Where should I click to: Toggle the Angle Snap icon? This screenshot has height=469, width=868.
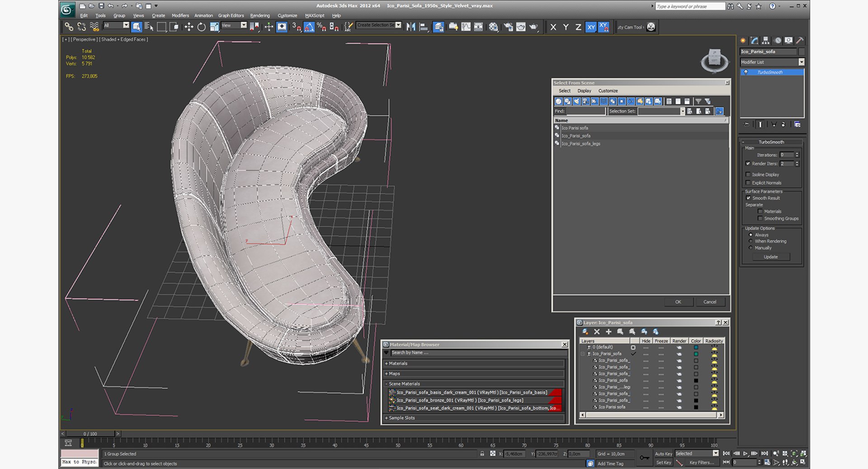tap(309, 27)
